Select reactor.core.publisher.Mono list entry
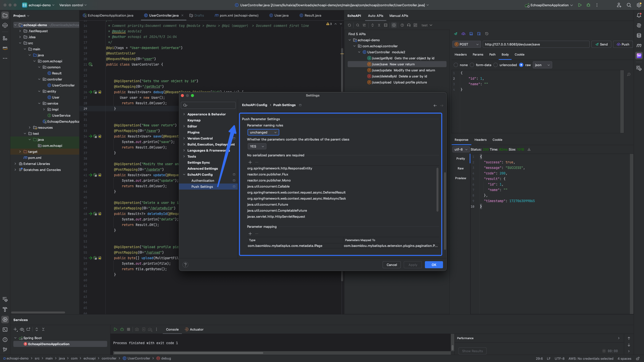644x362 pixels. 269,180
